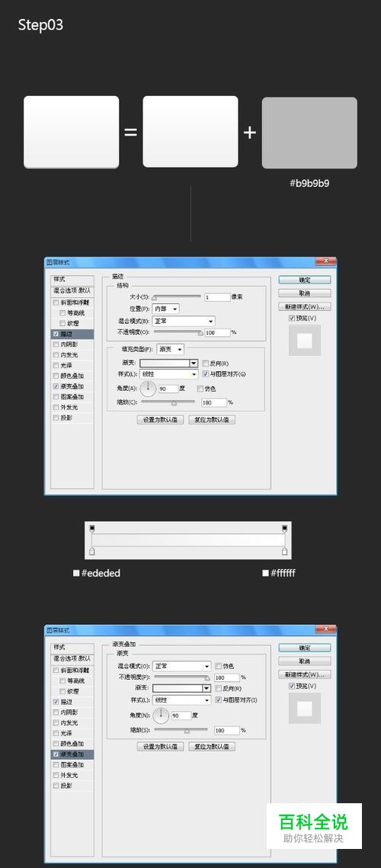The image size is (381, 868).
Task: Click 设置为默认值 in upper dialog
Action: (x=160, y=419)
